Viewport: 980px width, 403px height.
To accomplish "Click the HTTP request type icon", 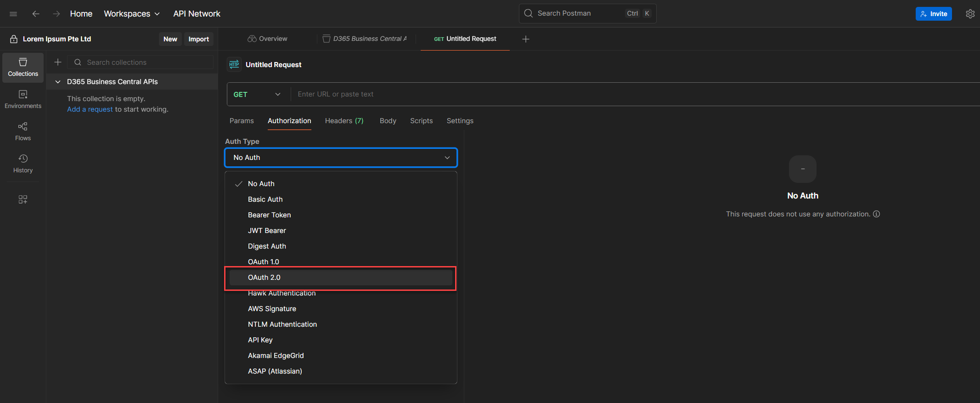I will [x=234, y=64].
